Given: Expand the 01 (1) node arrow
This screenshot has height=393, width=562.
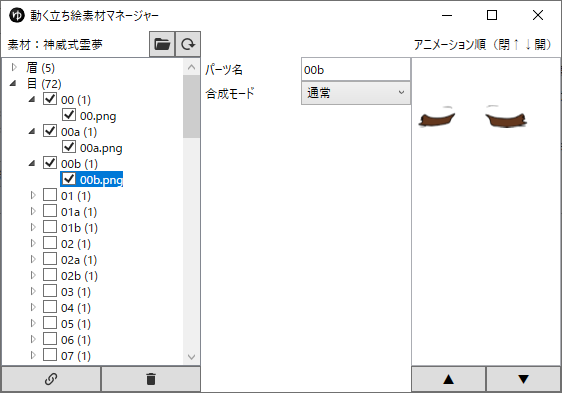Looking at the screenshot, I should [x=33, y=195].
